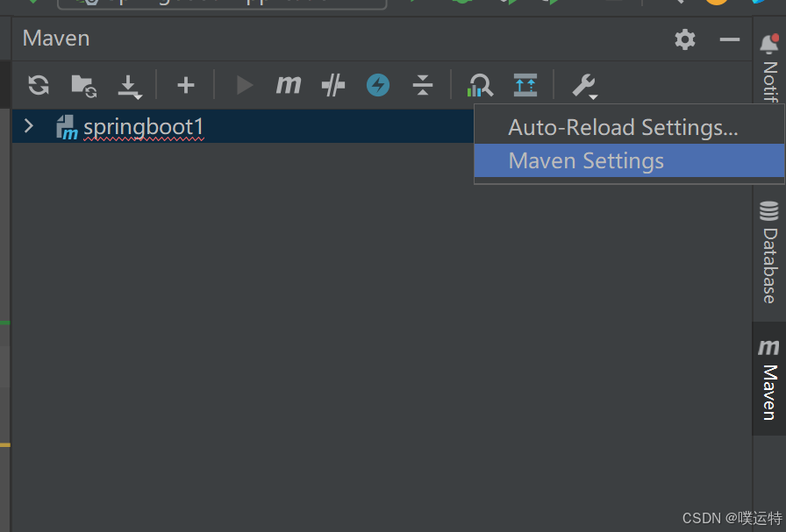Click the Maven panel title
This screenshot has width=786, height=532.
[56, 39]
